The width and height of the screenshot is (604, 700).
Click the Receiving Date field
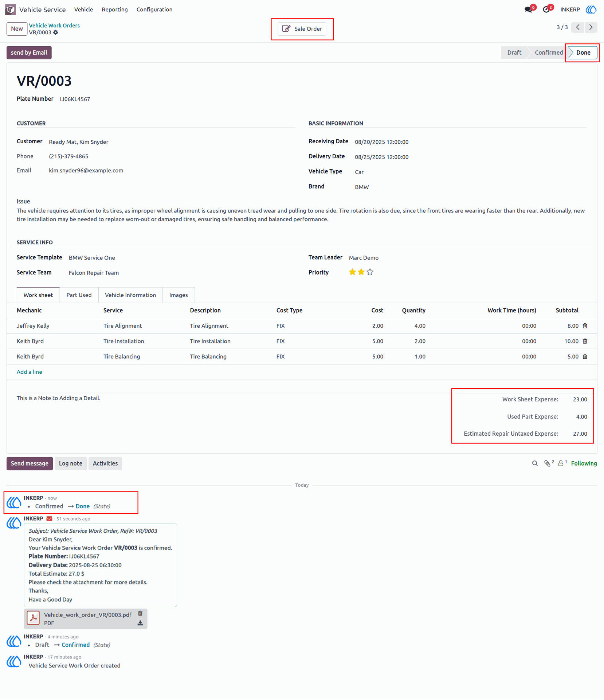pos(381,142)
